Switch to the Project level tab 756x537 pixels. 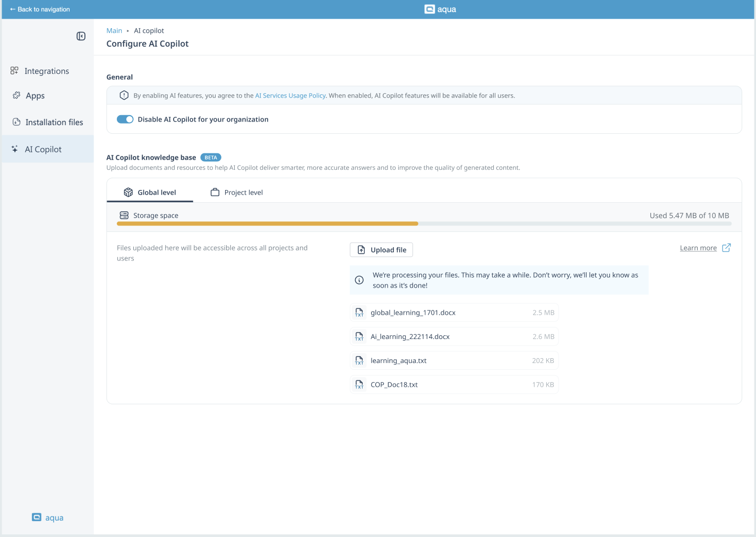click(x=237, y=193)
